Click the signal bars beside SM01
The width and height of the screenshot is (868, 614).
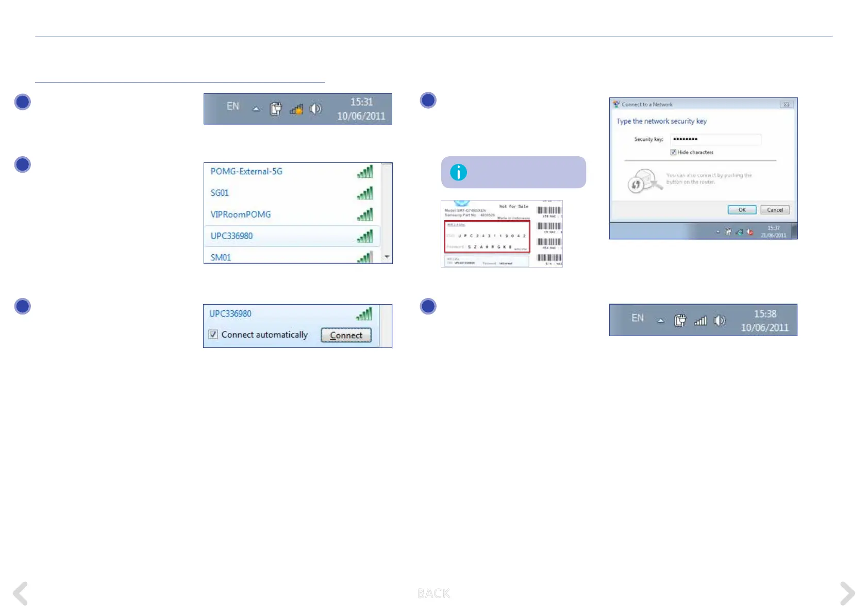(x=364, y=257)
